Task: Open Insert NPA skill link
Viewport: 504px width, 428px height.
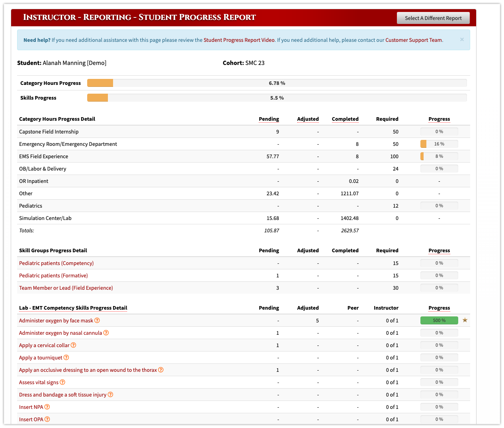Action: (x=31, y=407)
